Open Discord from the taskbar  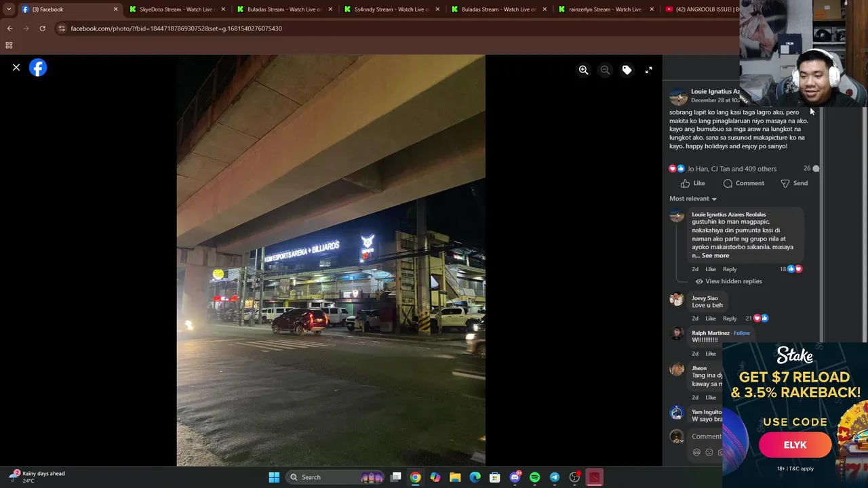[x=515, y=477]
